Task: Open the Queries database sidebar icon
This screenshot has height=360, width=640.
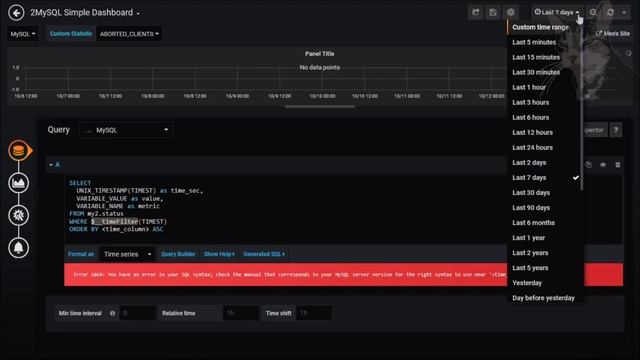Action: [x=18, y=151]
